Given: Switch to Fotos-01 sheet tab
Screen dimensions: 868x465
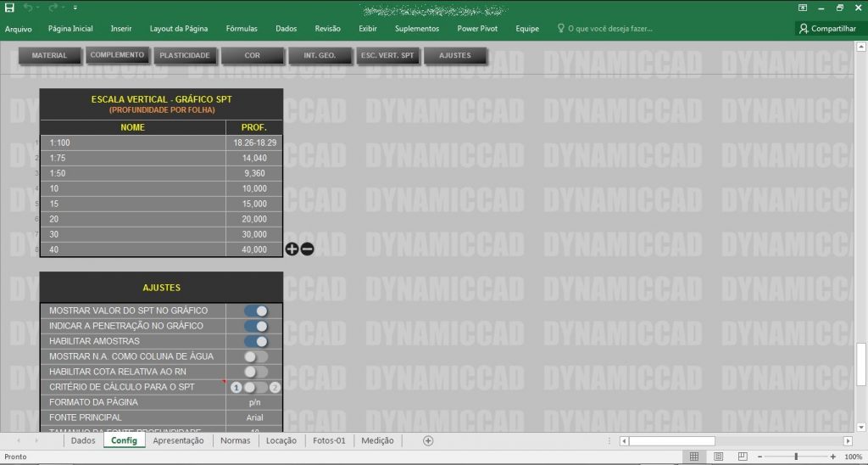Looking at the screenshot, I should 329,440.
